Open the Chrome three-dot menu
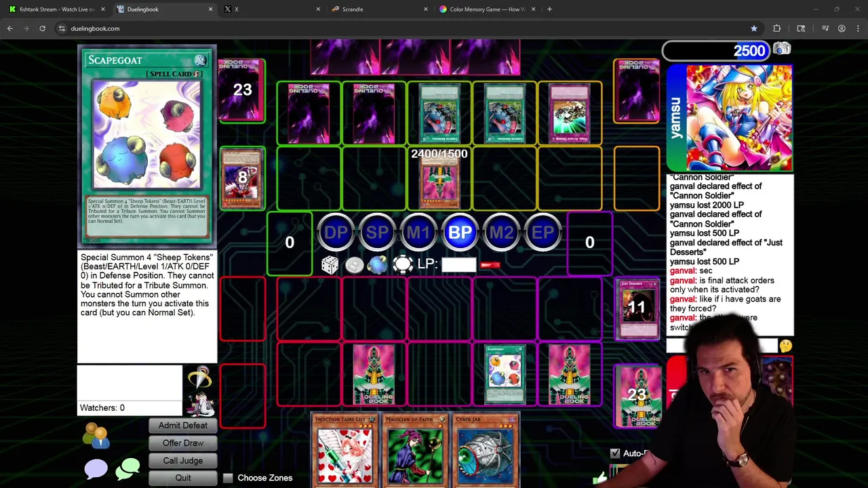868x488 pixels. point(858,28)
